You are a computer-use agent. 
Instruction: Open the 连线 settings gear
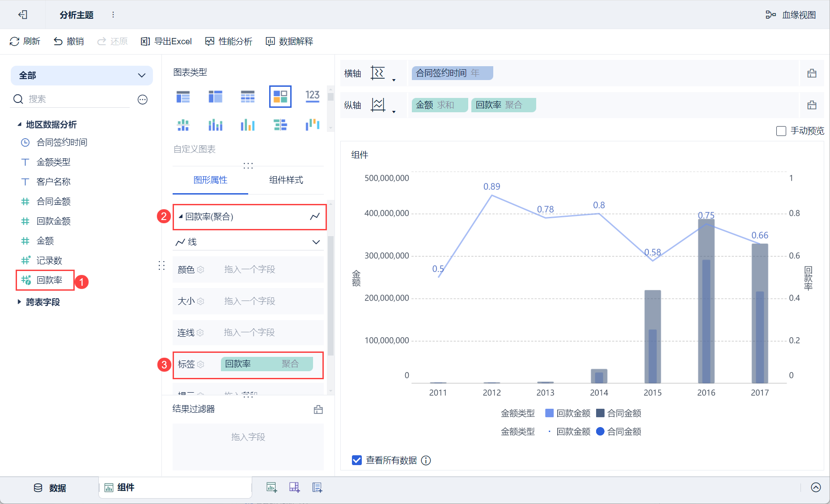tap(200, 333)
